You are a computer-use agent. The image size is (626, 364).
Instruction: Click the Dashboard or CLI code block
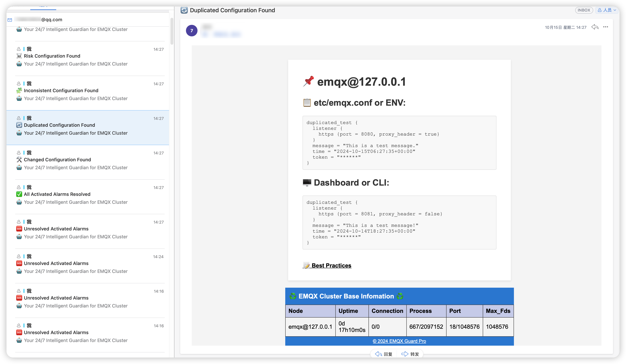[x=399, y=223]
